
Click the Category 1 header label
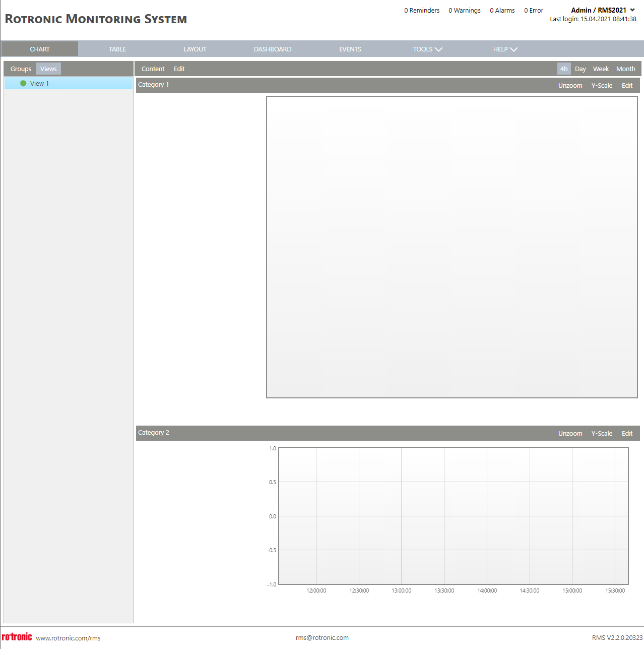pyautogui.click(x=154, y=85)
